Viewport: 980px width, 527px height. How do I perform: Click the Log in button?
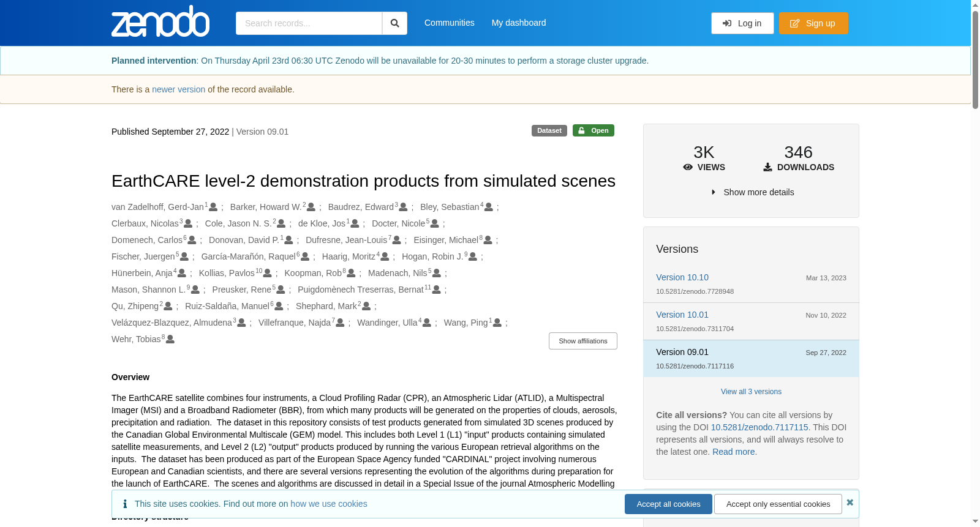pos(742,23)
